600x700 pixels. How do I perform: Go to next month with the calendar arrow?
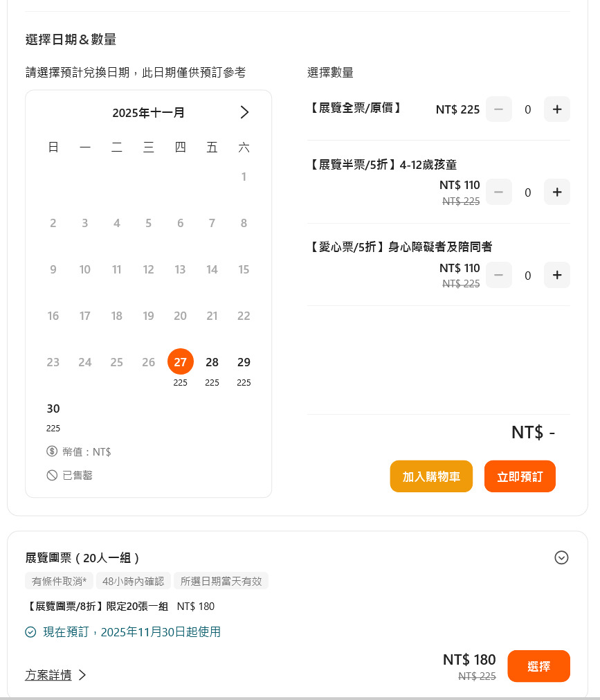(x=244, y=112)
